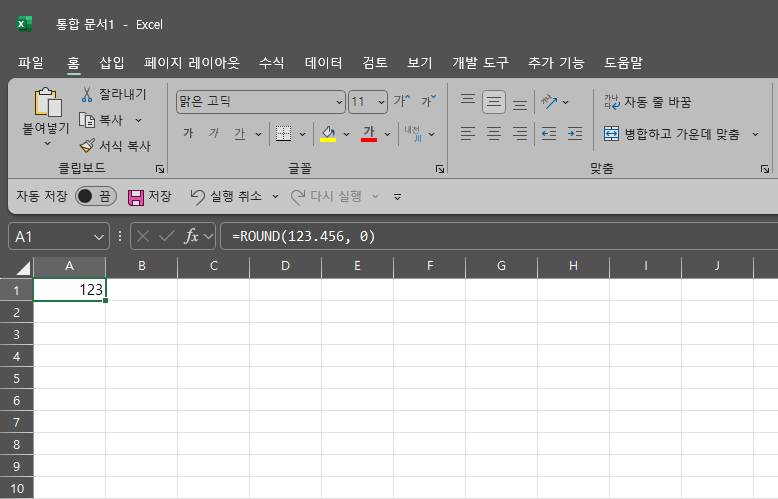Screen dimensions: 778x499
Task: Click the formula bar text
Action: [x=304, y=237]
